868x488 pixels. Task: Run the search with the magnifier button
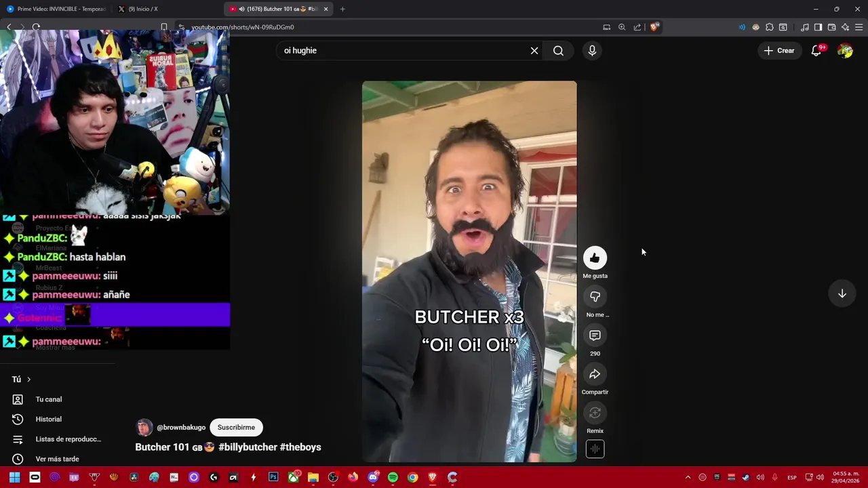pos(558,51)
